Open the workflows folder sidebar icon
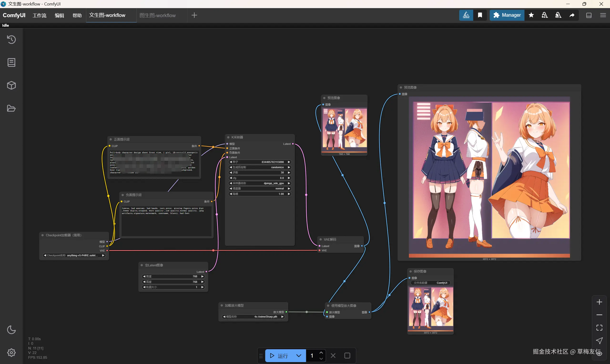The height and width of the screenshot is (364, 610). coord(11,108)
